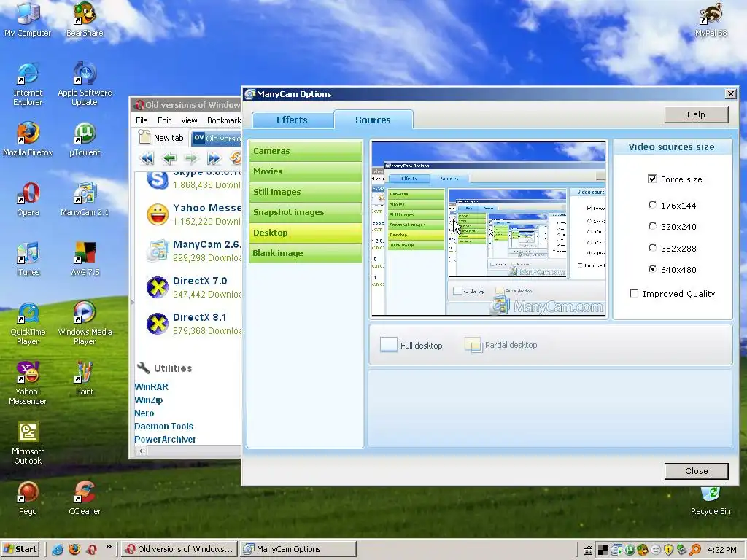
Task: Open the WinZip link in Utilities
Action: tap(149, 400)
